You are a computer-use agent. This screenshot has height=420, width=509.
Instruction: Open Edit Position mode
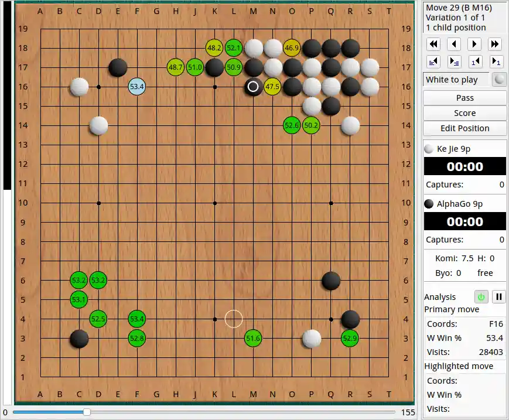pyautogui.click(x=464, y=128)
